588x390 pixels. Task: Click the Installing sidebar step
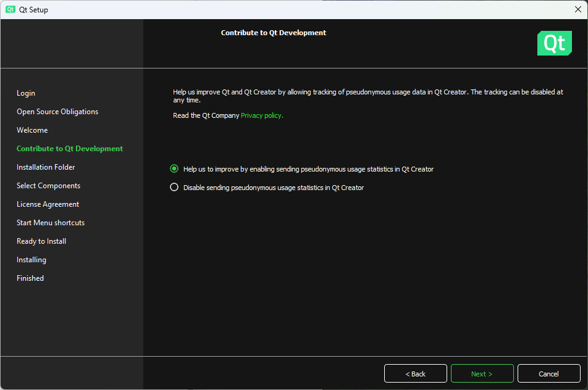pos(31,260)
